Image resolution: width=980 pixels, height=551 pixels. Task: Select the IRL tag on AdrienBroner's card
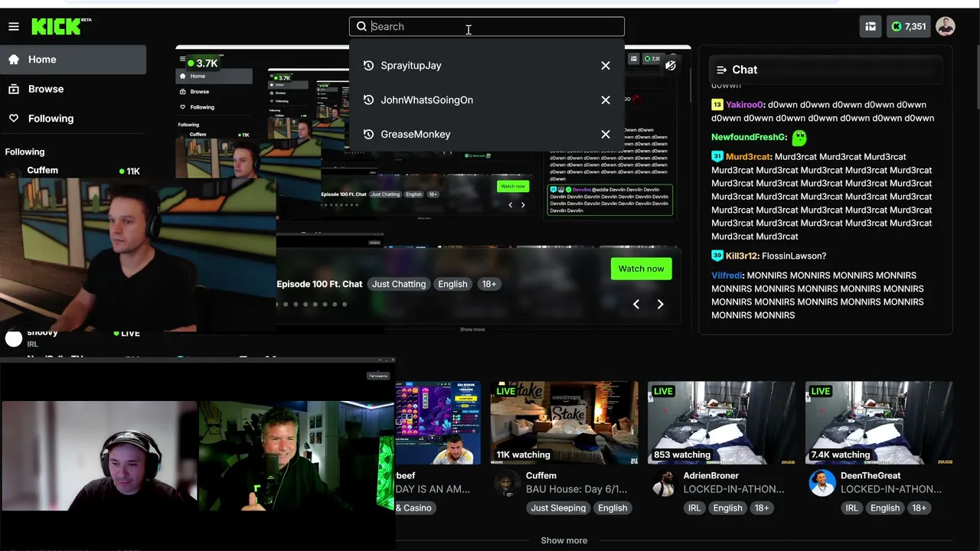point(694,508)
